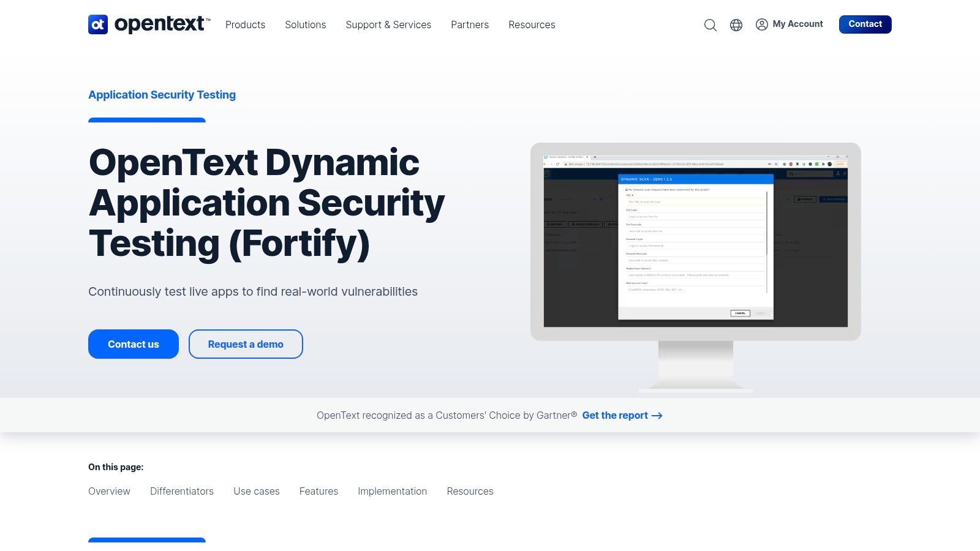Jump to the Use cases section
Viewport: 980px width, 551px height.
[257, 491]
